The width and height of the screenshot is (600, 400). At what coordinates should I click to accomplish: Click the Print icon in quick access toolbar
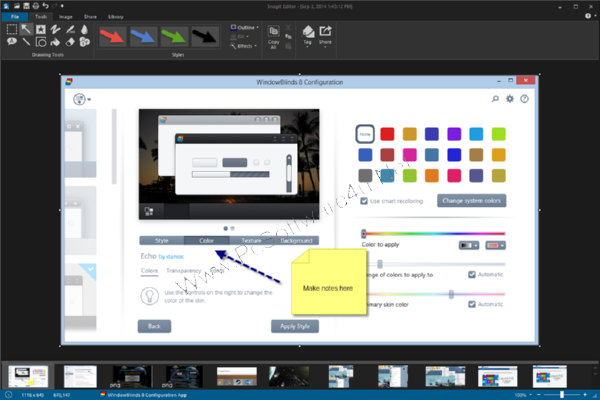pyautogui.click(x=36, y=6)
